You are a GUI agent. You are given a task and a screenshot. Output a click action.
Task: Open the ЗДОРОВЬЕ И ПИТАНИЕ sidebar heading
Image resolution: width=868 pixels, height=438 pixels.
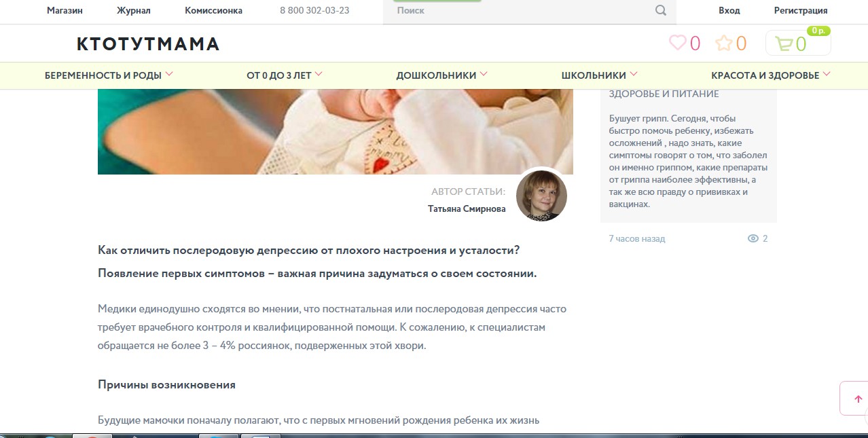coord(664,94)
